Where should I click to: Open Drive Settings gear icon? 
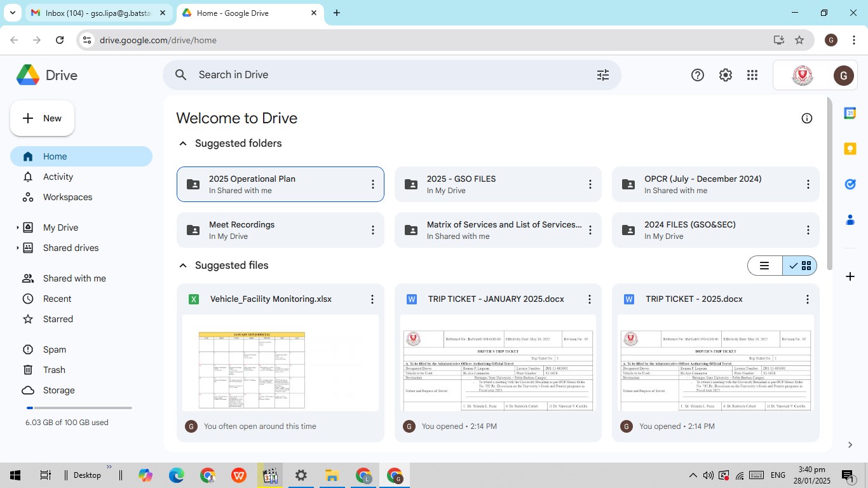(726, 75)
